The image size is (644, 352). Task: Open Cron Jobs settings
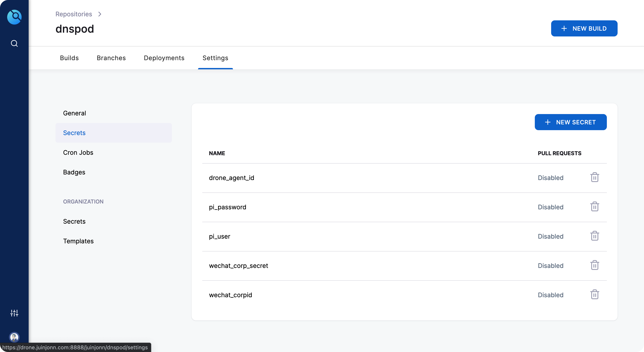pos(78,152)
